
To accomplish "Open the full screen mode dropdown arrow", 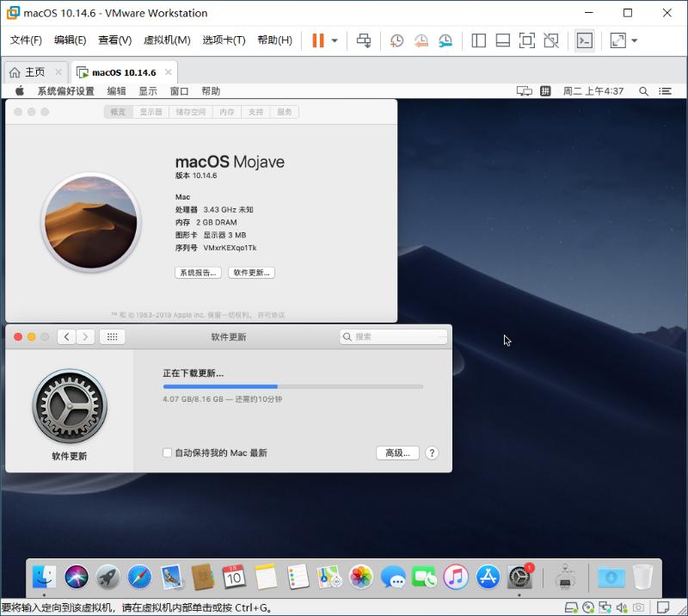I will [x=634, y=40].
